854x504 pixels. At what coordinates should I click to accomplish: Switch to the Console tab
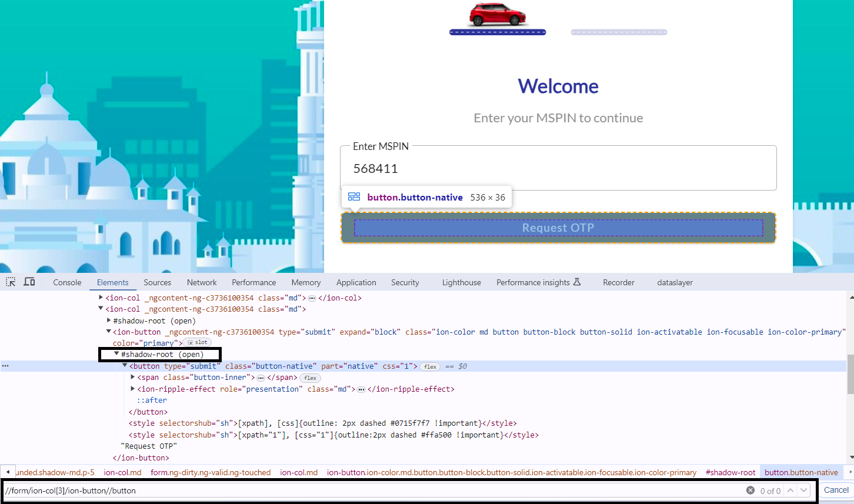(x=66, y=282)
